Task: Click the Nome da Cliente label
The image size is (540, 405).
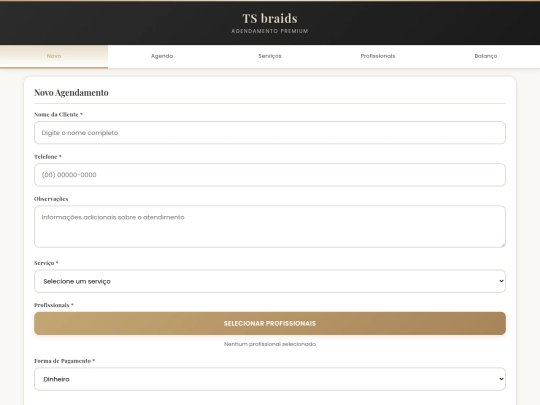Action: (58, 114)
